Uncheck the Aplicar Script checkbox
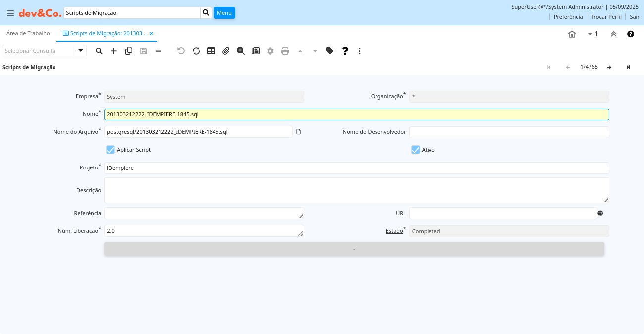The width and height of the screenshot is (644, 334). point(110,150)
